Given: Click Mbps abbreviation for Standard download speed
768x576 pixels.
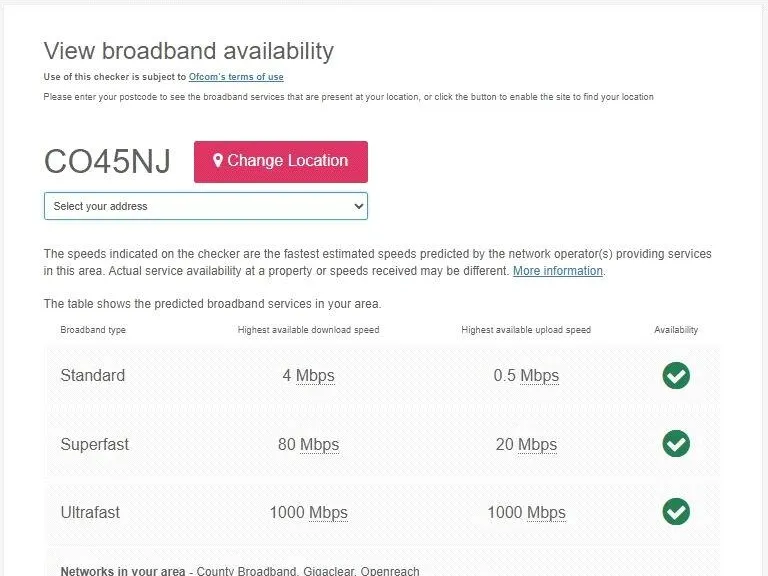Looking at the screenshot, I should click(x=315, y=376).
